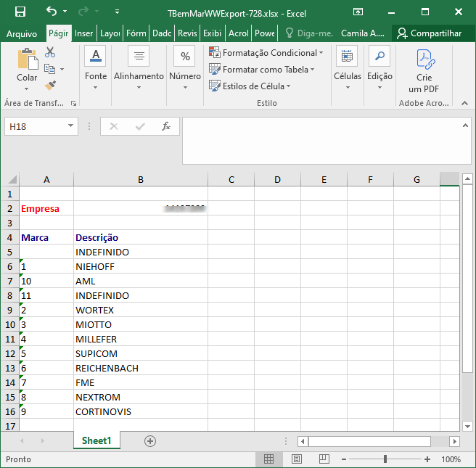Viewport: 476px width, 468px height.
Task: Open Formatação Condicional dropdown
Action: click(266, 53)
